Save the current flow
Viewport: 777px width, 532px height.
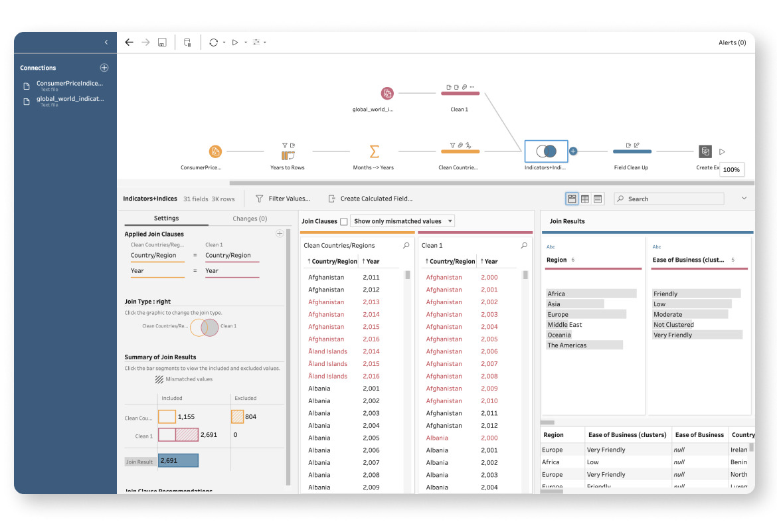161,42
